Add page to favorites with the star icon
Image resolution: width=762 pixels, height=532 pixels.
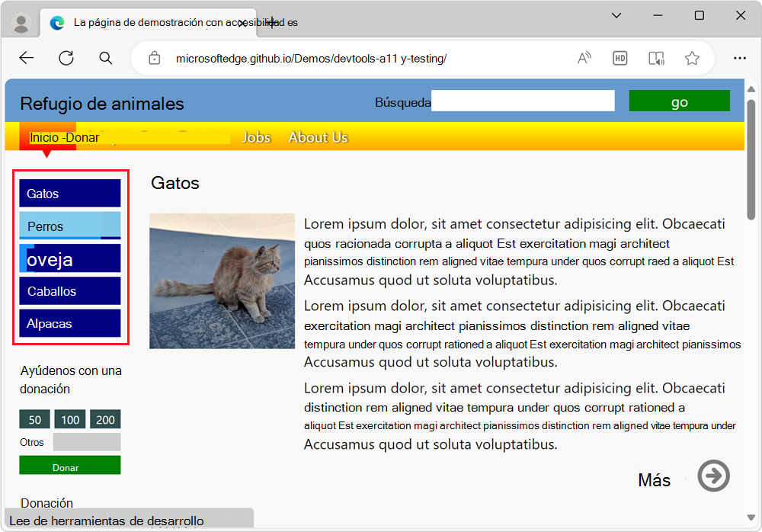pyautogui.click(x=692, y=58)
